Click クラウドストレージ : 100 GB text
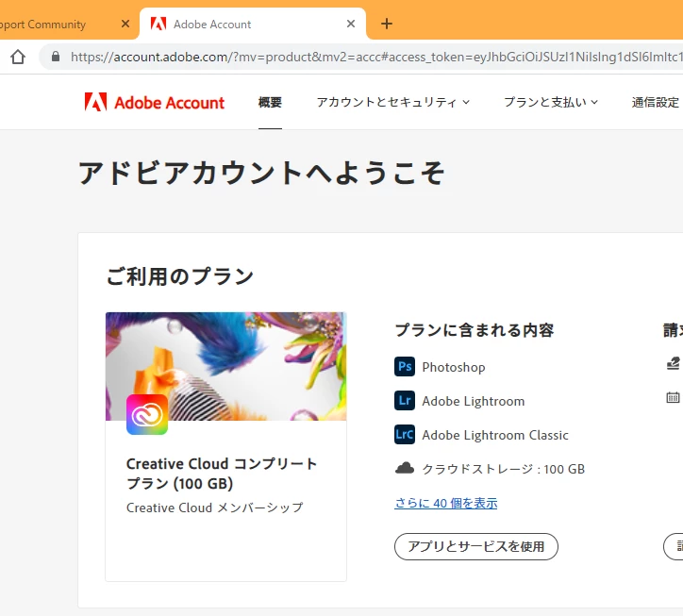The width and height of the screenshot is (683, 616). pos(503,469)
